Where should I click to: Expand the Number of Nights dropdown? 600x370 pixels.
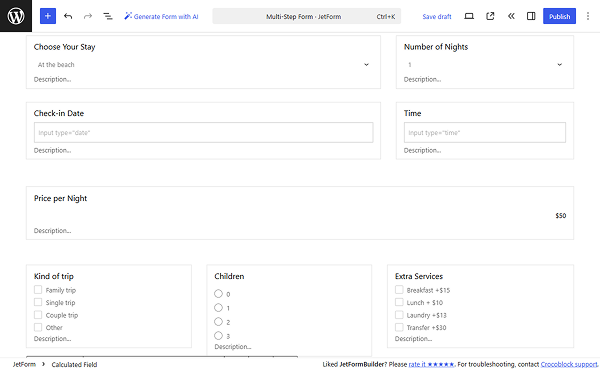tap(484, 65)
